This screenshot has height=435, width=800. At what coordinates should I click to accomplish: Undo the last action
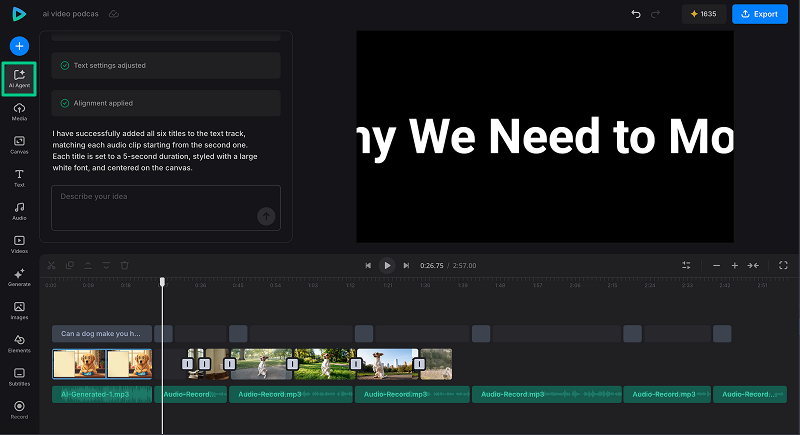coord(636,14)
